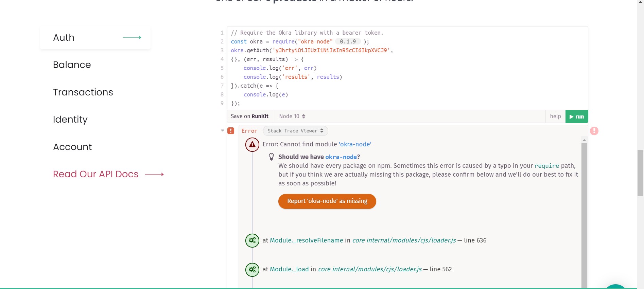Select the Identity tab
644x289 pixels.
(70, 120)
